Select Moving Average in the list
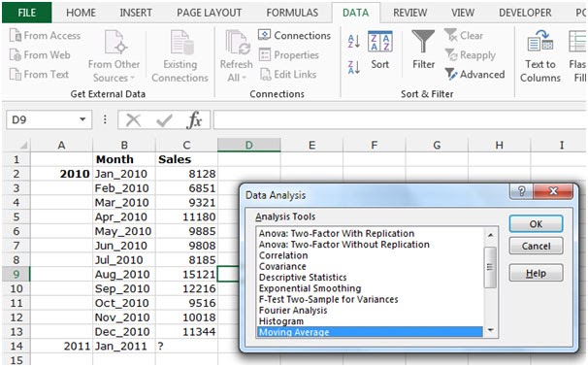588x367 pixels. pos(370,332)
